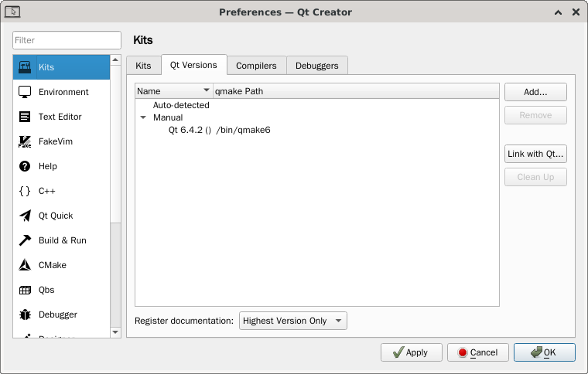Viewport: 588px width, 374px height.
Task: Click the red dot on Cancel
Action: [x=463, y=352]
